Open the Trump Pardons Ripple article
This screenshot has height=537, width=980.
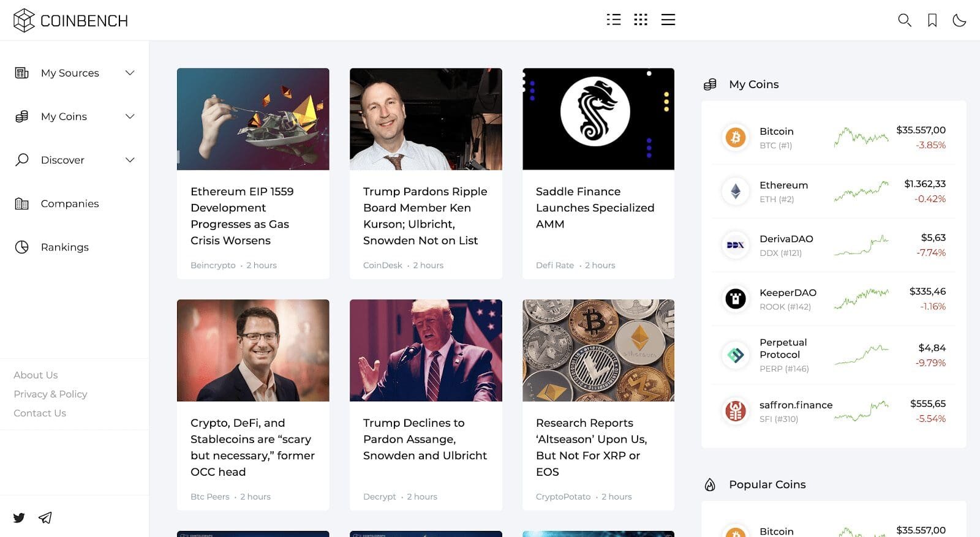(425, 216)
